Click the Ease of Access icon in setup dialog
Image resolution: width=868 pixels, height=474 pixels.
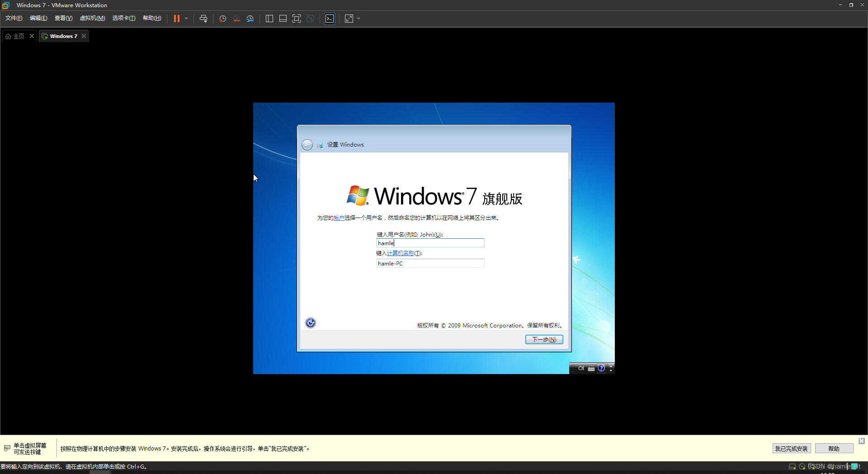pos(311,323)
